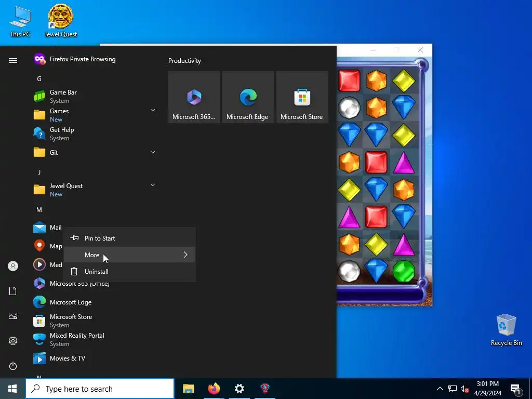
Task: Open File Explorer from the taskbar
Action: tap(188, 389)
